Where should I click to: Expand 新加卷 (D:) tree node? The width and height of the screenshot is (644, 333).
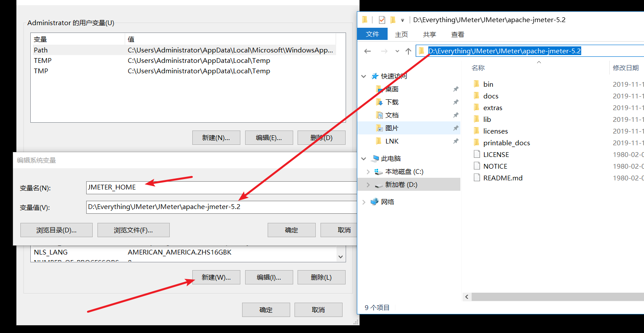tap(368, 185)
